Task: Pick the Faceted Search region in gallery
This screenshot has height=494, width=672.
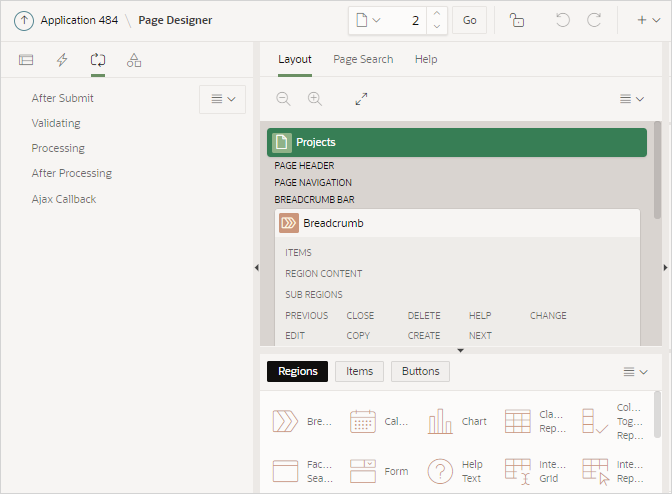Action: 303,471
